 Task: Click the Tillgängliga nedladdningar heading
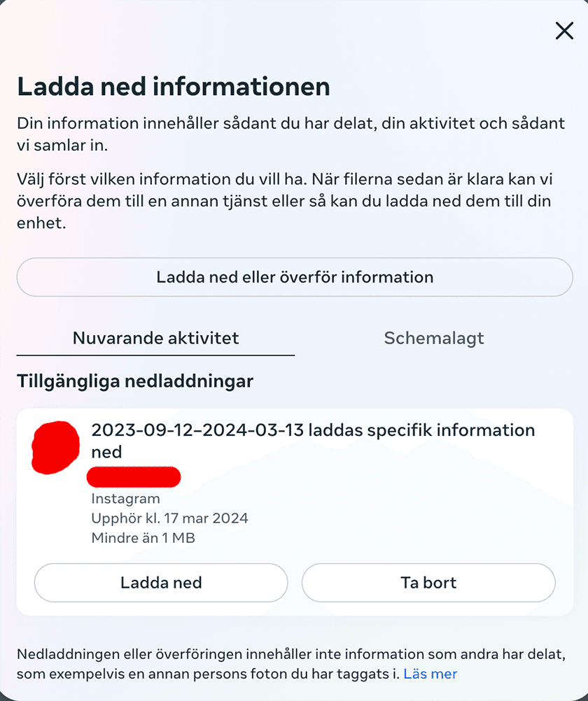click(135, 381)
